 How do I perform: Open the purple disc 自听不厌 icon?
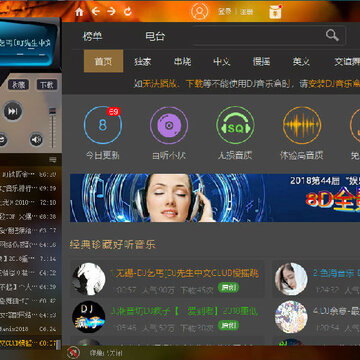point(169,125)
